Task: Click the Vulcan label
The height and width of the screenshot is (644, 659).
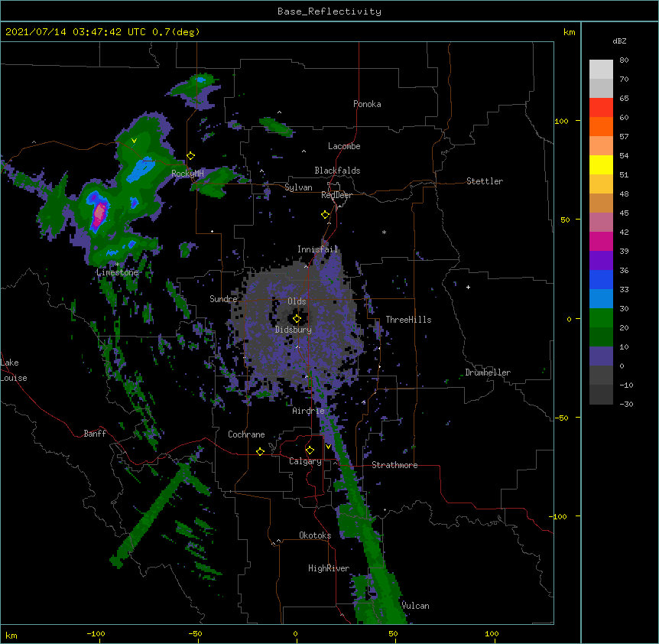Action: click(415, 606)
